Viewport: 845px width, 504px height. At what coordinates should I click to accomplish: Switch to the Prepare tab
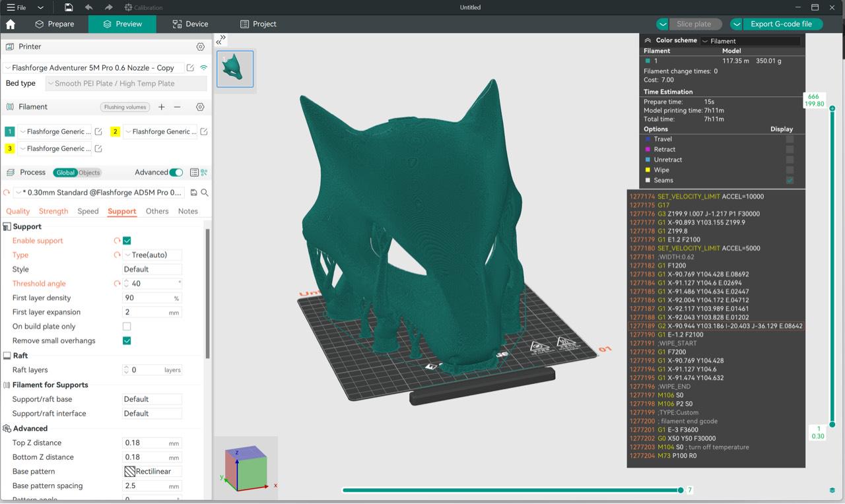coord(55,24)
